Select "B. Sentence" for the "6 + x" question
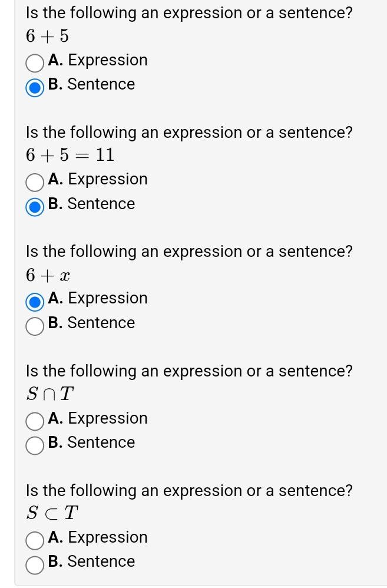The width and height of the screenshot is (387, 588). tap(34, 326)
